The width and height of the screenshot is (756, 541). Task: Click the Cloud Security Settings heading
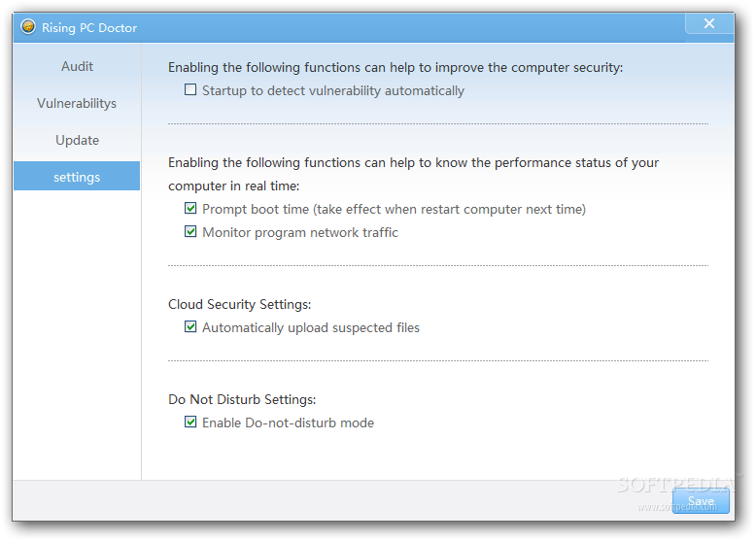(x=240, y=304)
